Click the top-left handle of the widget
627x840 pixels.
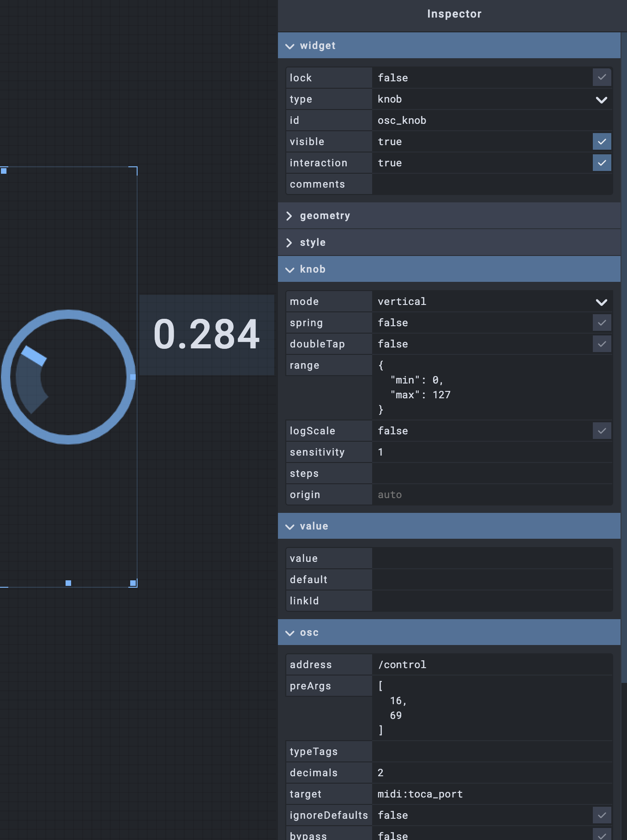(4, 171)
